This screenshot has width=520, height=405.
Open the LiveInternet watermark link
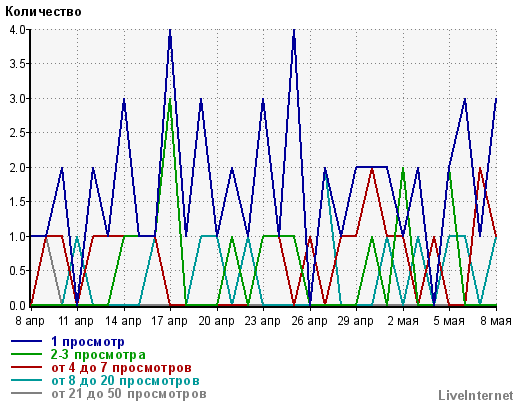tap(476, 396)
